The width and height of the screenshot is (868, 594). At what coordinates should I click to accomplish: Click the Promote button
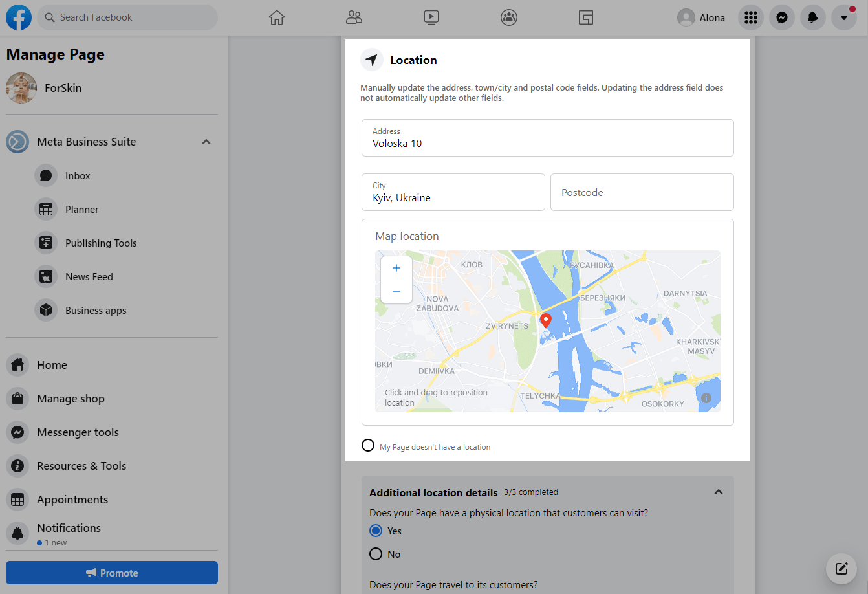[112, 573]
